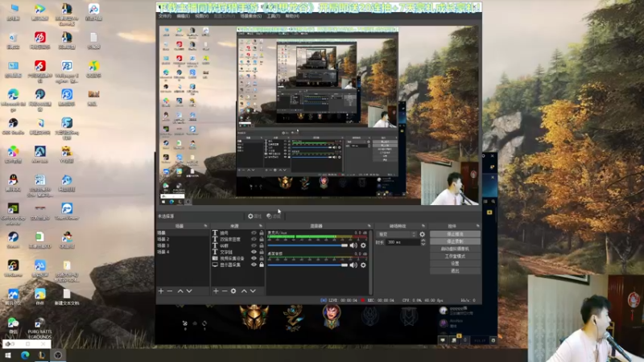Click 退出 exit button in controls
This screenshot has width=644, height=362.
(455, 271)
